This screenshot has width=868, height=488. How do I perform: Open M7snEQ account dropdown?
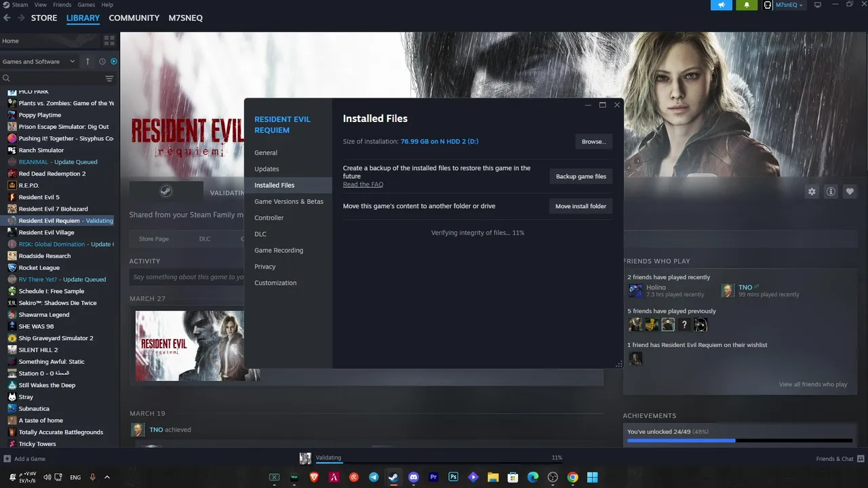pos(789,5)
